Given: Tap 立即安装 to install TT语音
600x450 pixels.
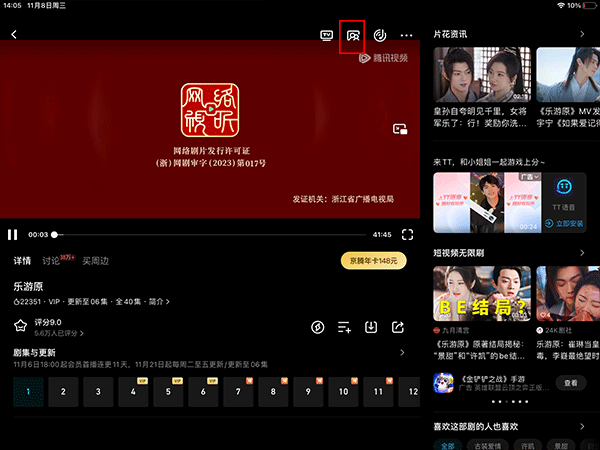Looking at the screenshot, I should [x=564, y=223].
